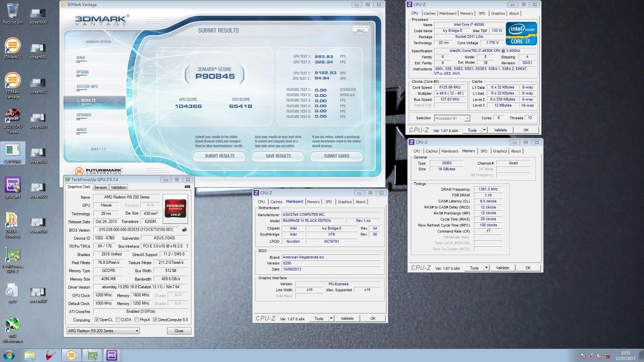This screenshot has height=362, width=644.
Task: Click the Tools button in the CPU-Z Memory window
Action: [x=474, y=268]
